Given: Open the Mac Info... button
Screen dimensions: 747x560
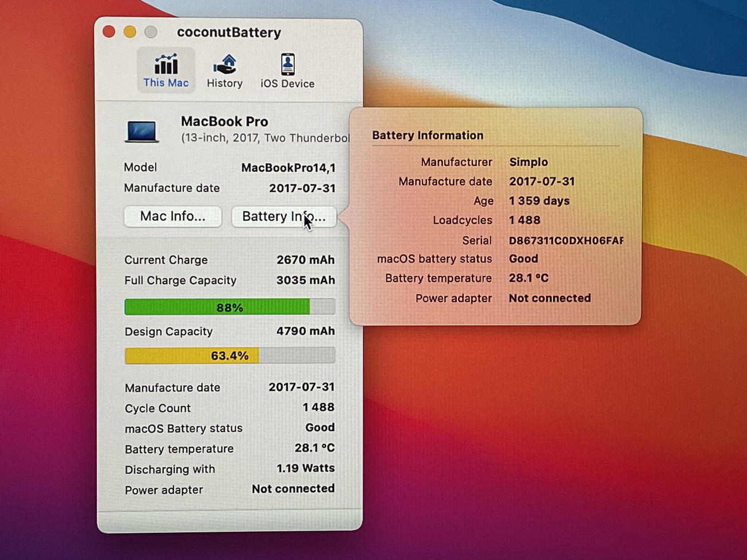Looking at the screenshot, I should 173,217.
